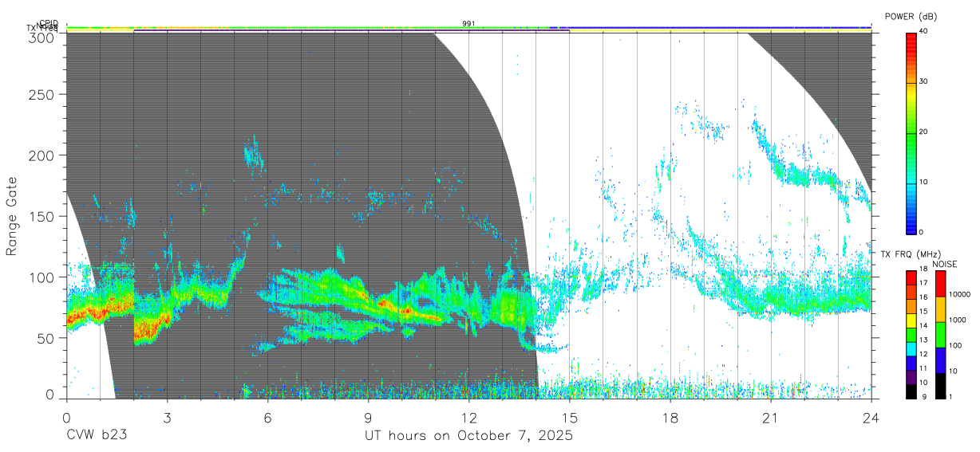980x452 pixels.
Task: Click the '14' label on TX FRQ scale
Action: [x=923, y=325]
